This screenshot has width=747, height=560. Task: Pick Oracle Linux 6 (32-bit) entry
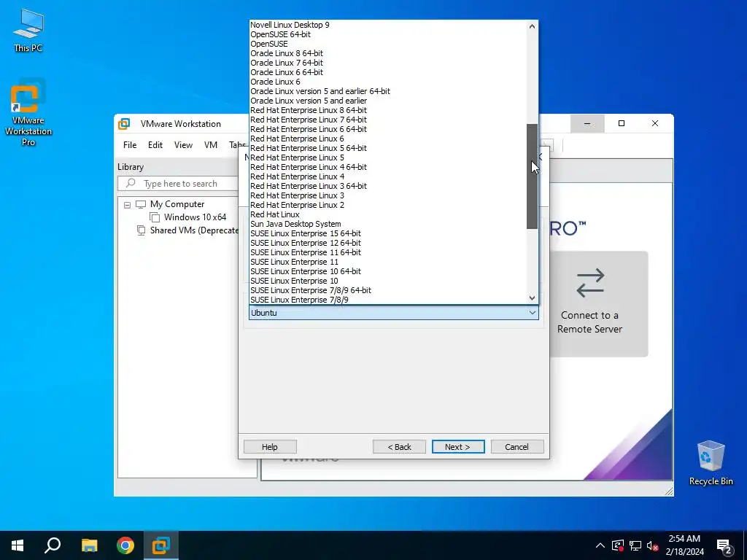click(275, 82)
